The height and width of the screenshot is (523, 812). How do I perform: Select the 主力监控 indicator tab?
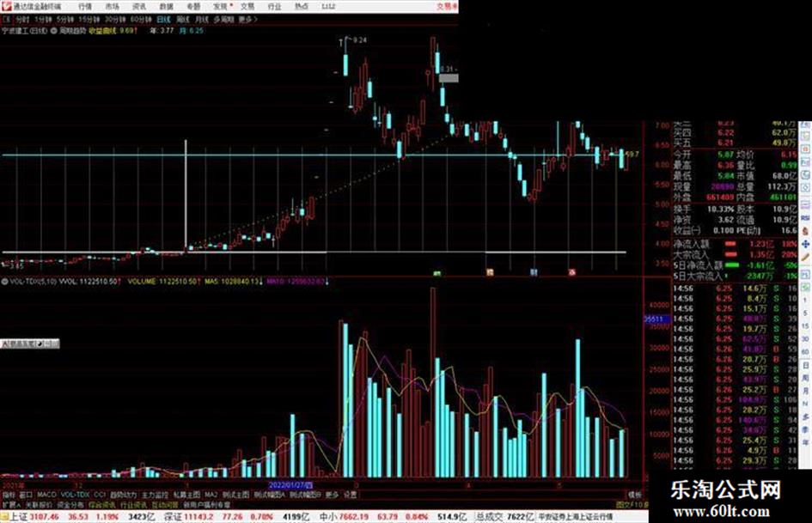coord(156,495)
